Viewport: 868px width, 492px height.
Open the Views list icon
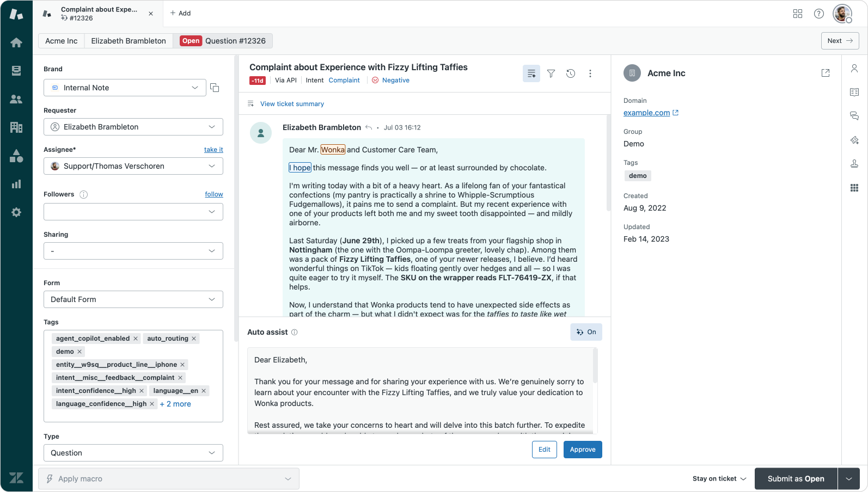tap(16, 71)
